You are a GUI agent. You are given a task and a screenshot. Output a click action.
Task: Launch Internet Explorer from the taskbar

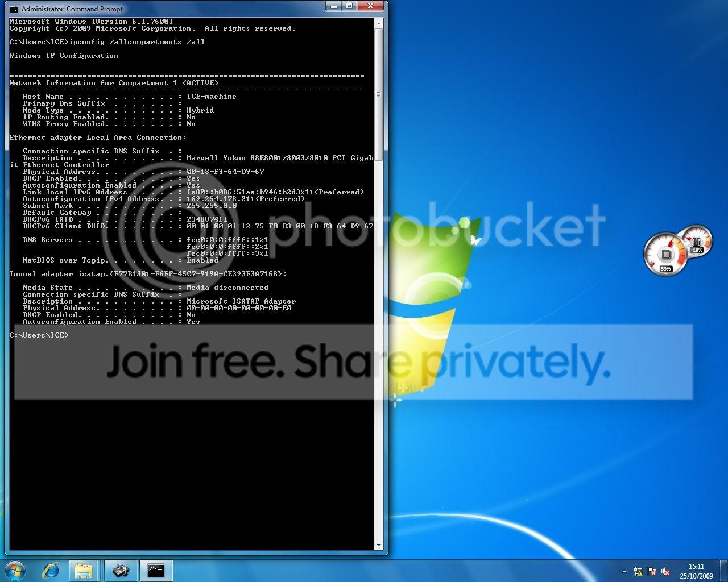tap(51, 570)
